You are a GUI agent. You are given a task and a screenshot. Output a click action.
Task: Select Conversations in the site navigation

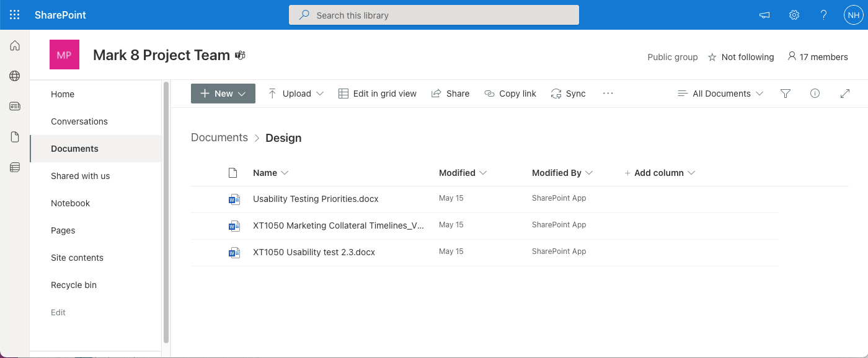coord(79,121)
